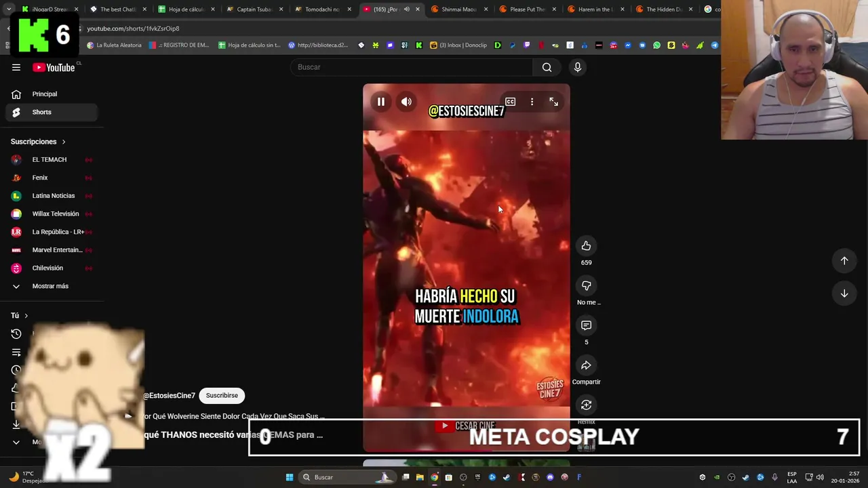Switch to Captain Tsubasa browser tab

[x=254, y=9]
